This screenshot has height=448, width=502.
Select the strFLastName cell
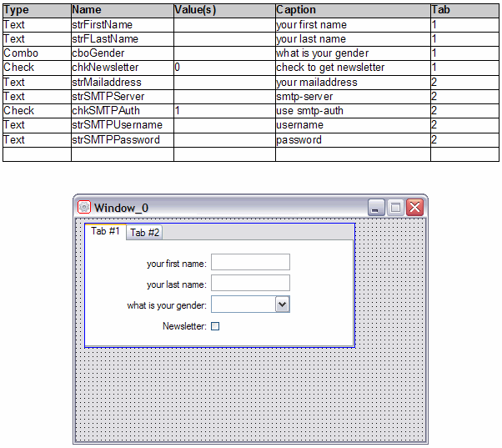click(123, 38)
